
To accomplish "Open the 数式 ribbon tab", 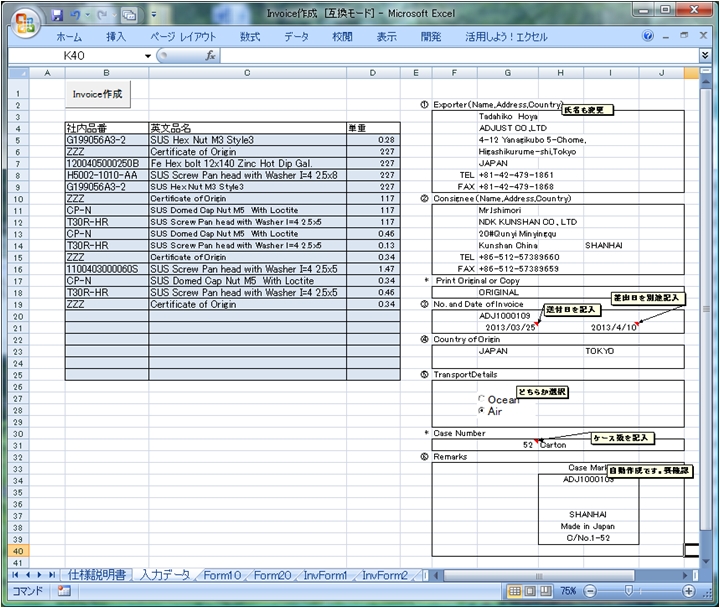I will [x=250, y=37].
